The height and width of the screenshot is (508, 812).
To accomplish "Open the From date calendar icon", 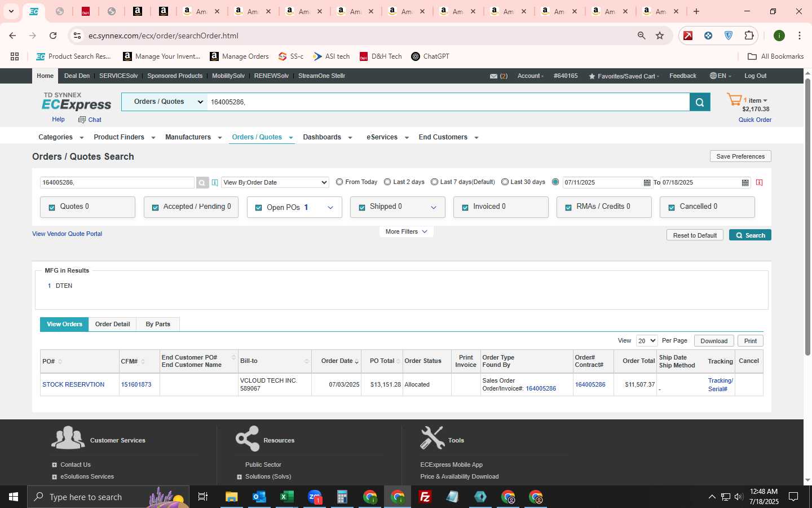I will click(647, 182).
